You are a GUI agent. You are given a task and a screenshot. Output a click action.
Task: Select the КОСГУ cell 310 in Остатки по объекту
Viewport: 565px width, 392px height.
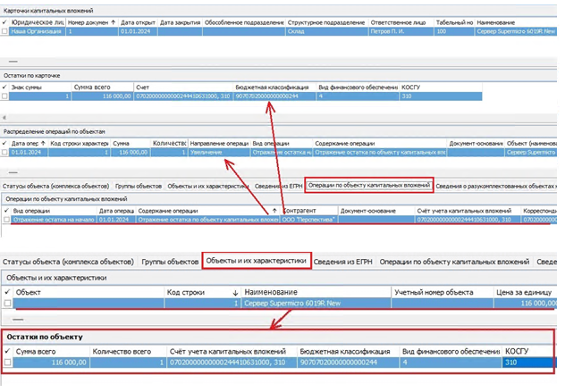(x=527, y=363)
